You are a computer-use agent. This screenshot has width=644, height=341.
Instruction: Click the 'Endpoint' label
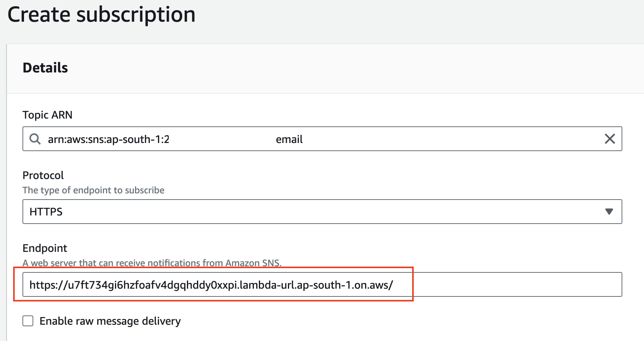tap(45, 248)
